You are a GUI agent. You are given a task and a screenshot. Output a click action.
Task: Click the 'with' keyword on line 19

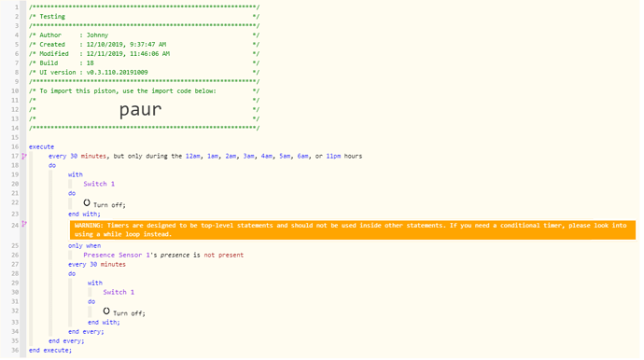tap(76, 174)
